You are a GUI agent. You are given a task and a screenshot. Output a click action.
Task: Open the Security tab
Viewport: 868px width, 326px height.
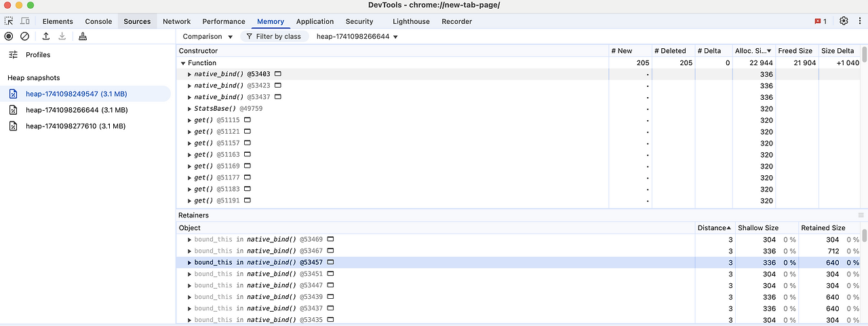coord(359,22)
